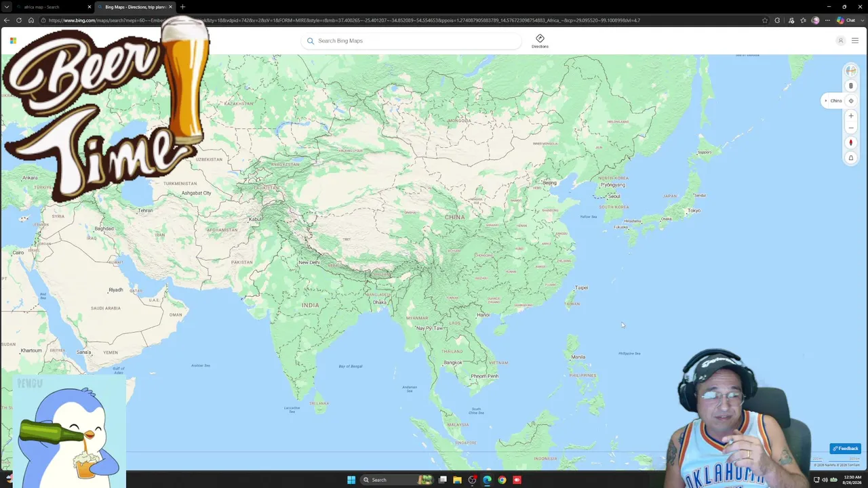Add this page to favorites star
Image resolution: width=868 pixels, height=488 pixels.
(x=765, y=20)
